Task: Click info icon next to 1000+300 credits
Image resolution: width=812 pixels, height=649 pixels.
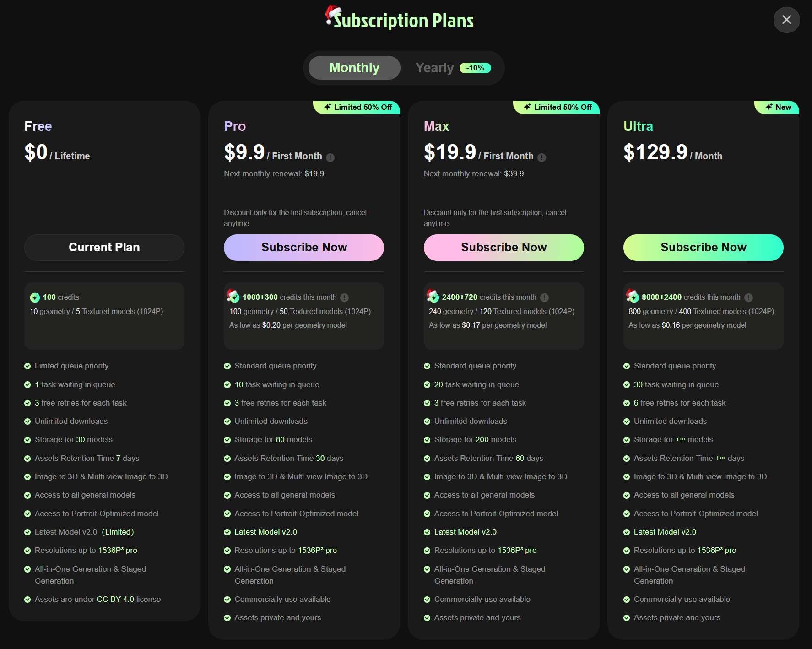Action: [x=345, y=297]
